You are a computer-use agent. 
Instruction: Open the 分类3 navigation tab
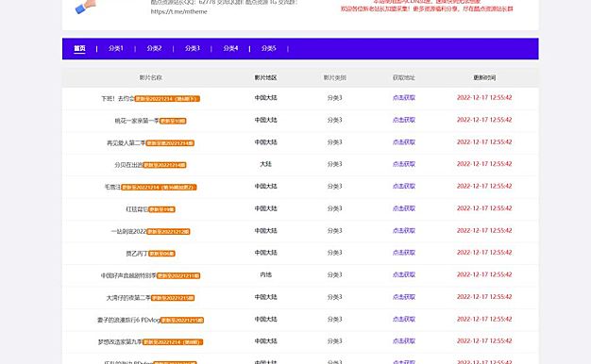point(193,48)
